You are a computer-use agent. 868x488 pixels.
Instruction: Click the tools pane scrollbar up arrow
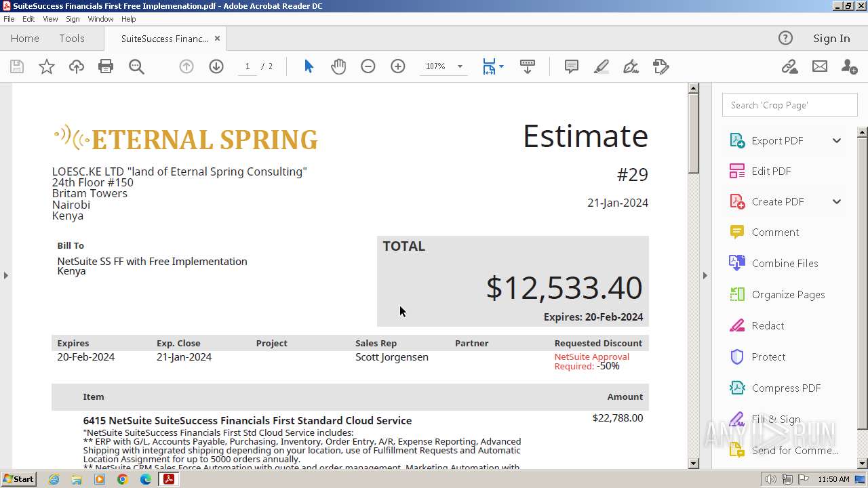(863, 132)
